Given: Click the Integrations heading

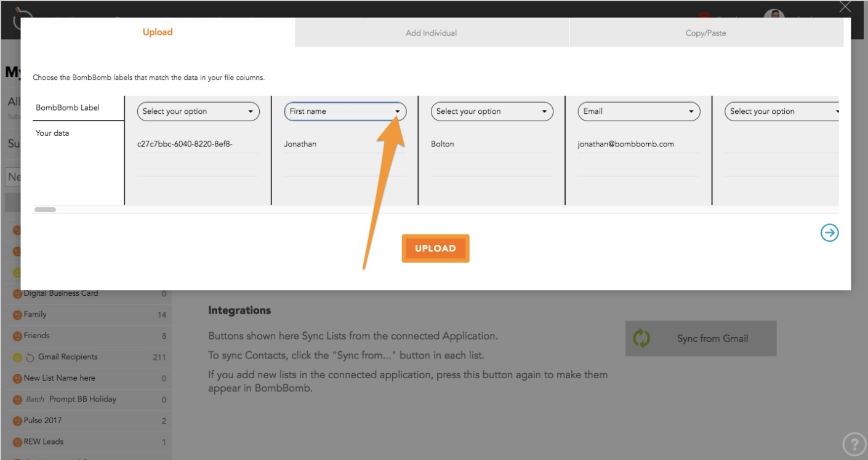Looking at the screenshot, I should 239,310.
